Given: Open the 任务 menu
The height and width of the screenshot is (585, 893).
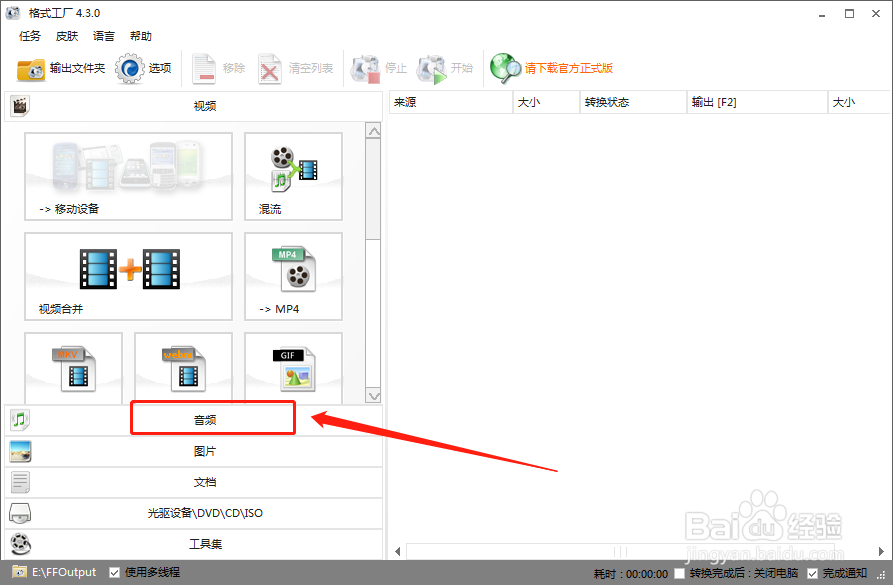Looking at the screenshot, I should pyautogui.click(x=29, y=36).
